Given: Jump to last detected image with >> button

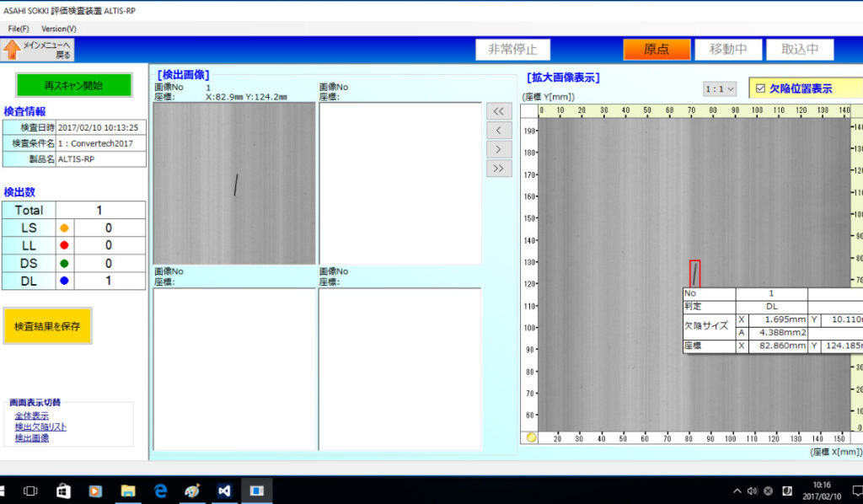Looking at the screenshot, I should point(499,168).
